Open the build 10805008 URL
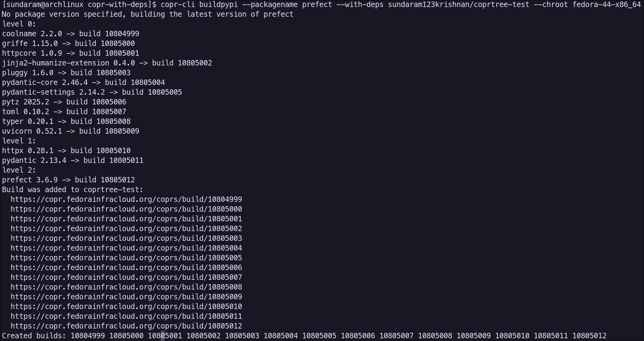644x341 pixels. pos(126,287)
